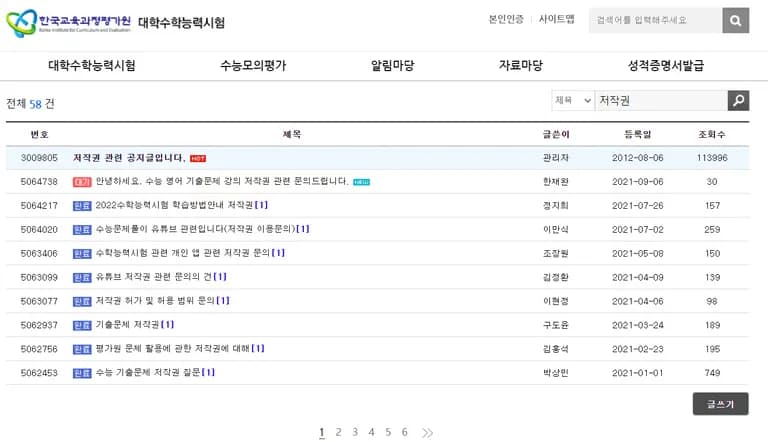Open the 성적증명서발급 menu

665,65
